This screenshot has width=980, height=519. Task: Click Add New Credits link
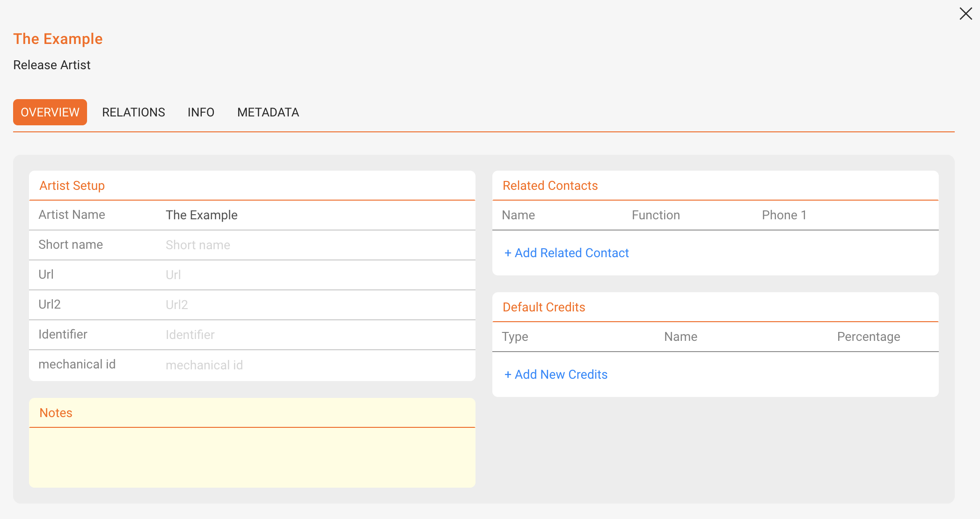[x=556, y=375]
